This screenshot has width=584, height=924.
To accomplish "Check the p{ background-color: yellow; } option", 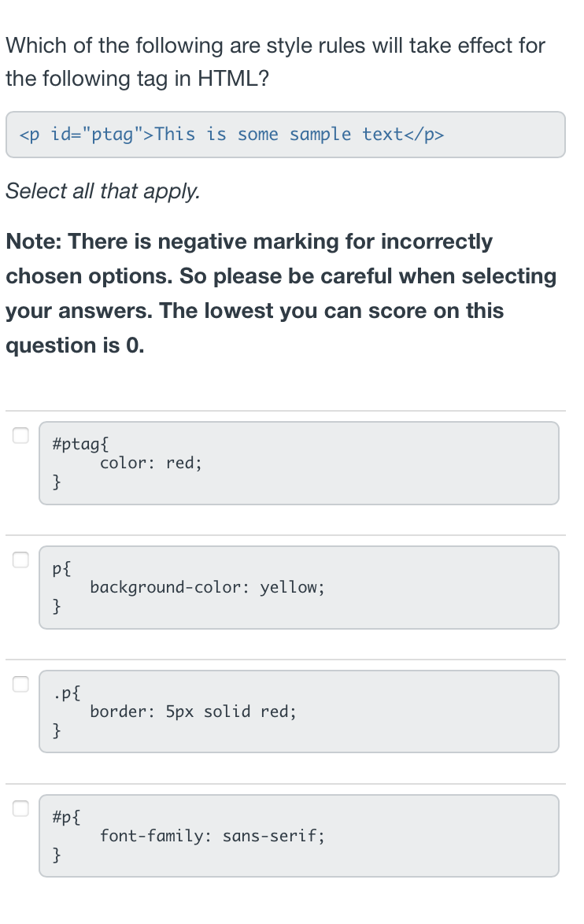I will pyautogui.click(x=21, y=559).
